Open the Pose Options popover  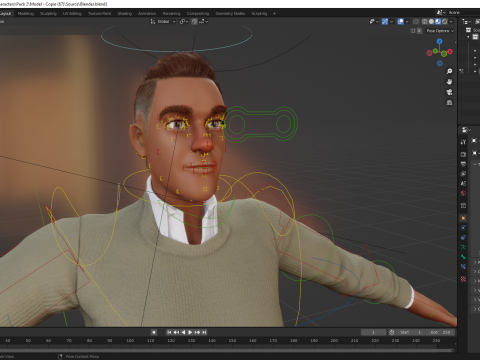coord(440,31)
